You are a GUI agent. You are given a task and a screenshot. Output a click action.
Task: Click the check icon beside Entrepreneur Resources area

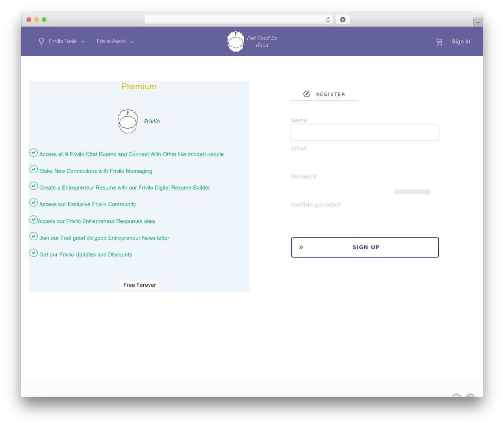point(33,219)
